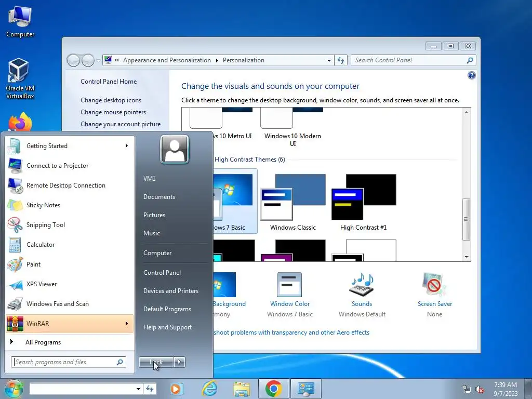
Task: Open Pictures from Start menu
Action: tap(154, 215)
